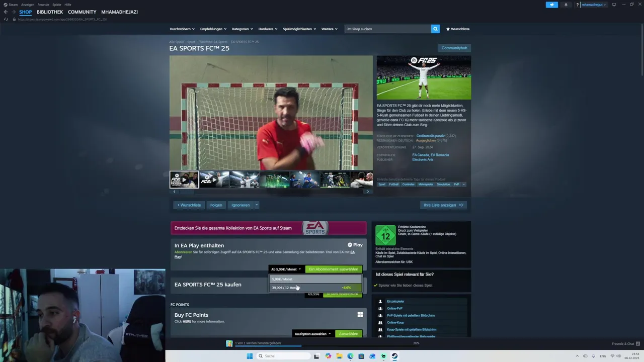Open the MHAMADHEJAZI profile tab
The height and width of the screenshot is (362, 644).
[x=119, y=12]
